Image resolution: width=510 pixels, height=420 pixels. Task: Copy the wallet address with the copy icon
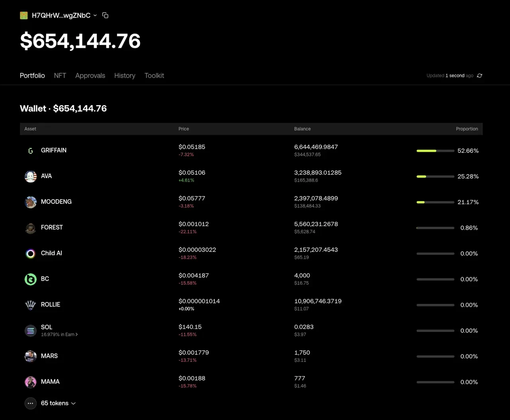105,15
